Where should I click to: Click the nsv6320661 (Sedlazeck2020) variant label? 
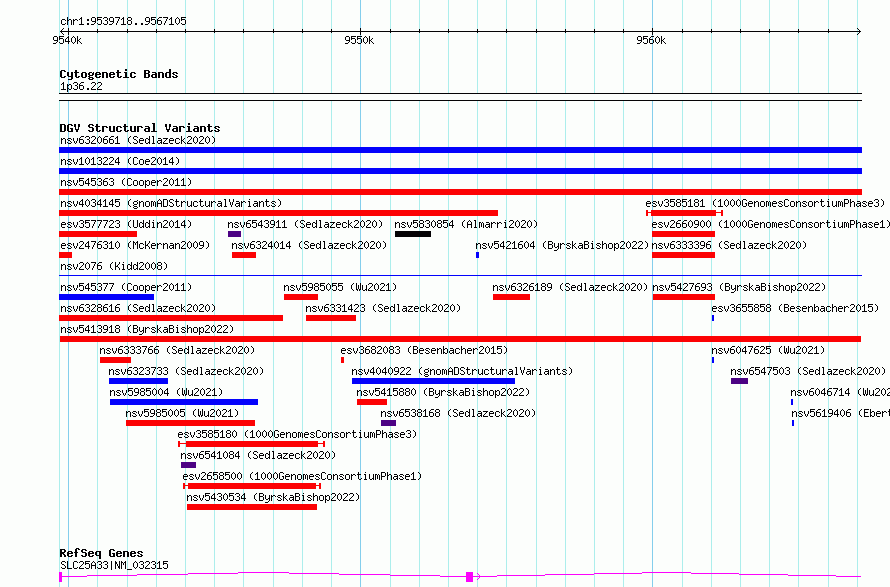pyautogui.click(x=138, y=140)
